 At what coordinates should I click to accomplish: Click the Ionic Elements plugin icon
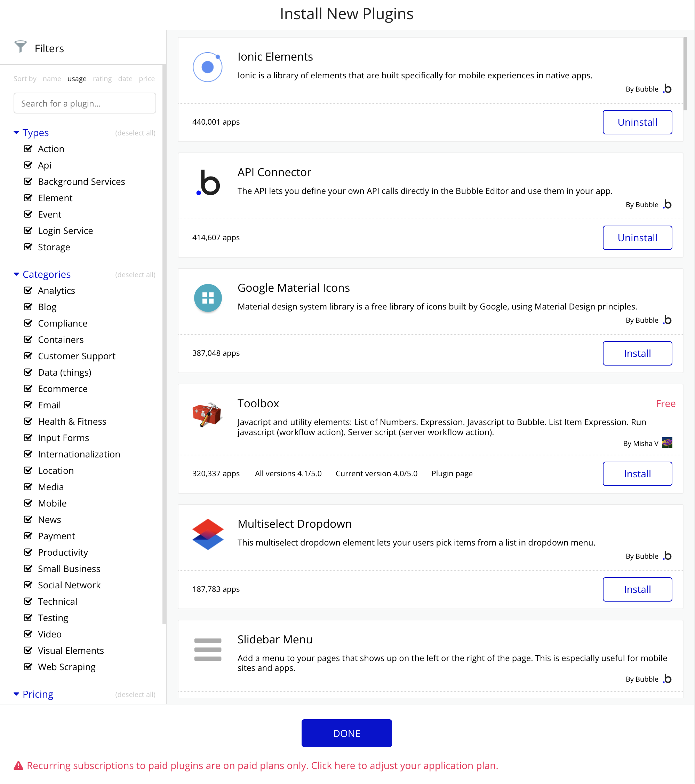pos(207,67)
